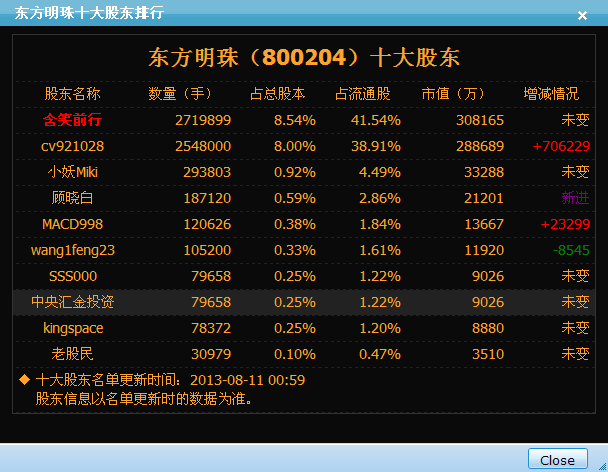This screenshot has width=608, height=472.
Task: Click the Close button
Action: [558, 460]
